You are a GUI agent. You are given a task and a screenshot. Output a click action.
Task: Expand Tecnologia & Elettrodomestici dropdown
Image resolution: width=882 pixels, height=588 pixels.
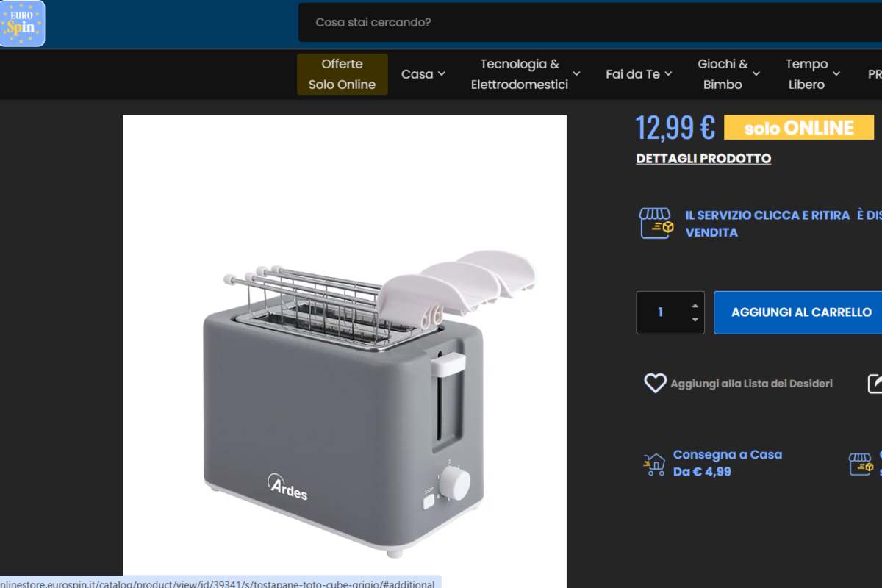coord(526,74)
